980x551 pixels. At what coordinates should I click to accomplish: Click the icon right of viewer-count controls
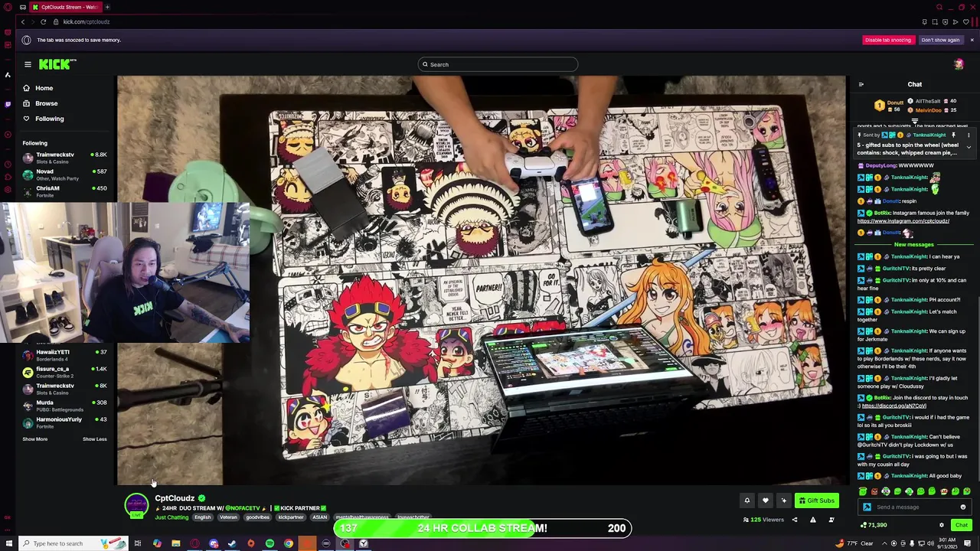(x=831, y=520)
